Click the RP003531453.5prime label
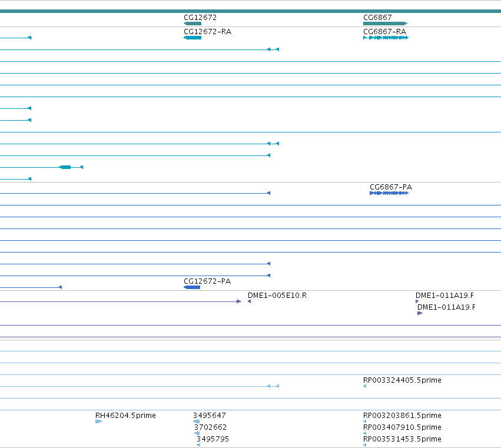Image resolution: width=501 pixels, height=448 pixels. 402,439
